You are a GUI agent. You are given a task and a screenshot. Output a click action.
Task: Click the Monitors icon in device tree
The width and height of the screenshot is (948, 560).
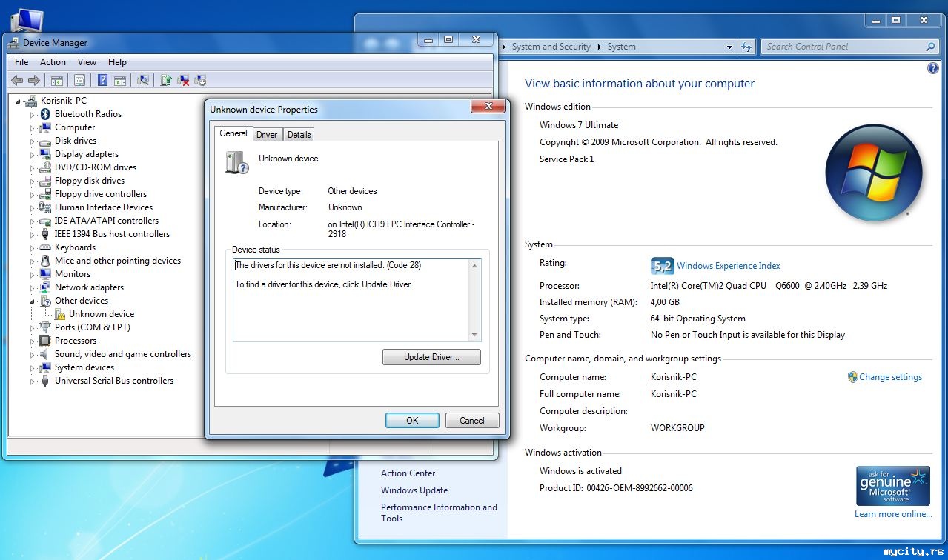pyautogui.click(x=45, y=274)
